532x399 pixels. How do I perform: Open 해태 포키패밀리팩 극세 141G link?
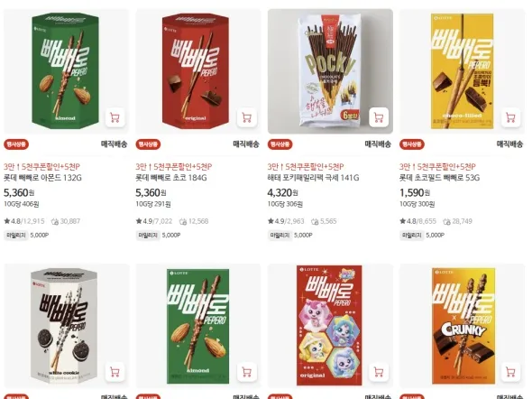pos(313,178)
